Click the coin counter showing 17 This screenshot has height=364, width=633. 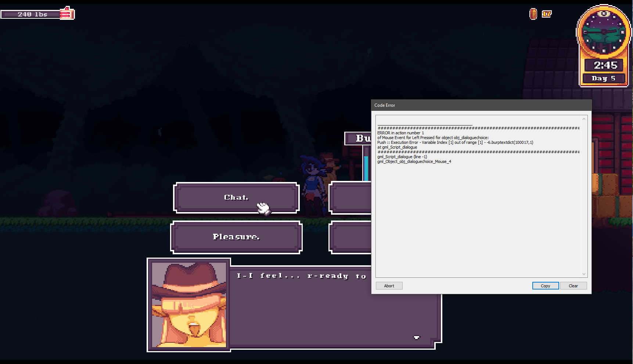(547, 14)
